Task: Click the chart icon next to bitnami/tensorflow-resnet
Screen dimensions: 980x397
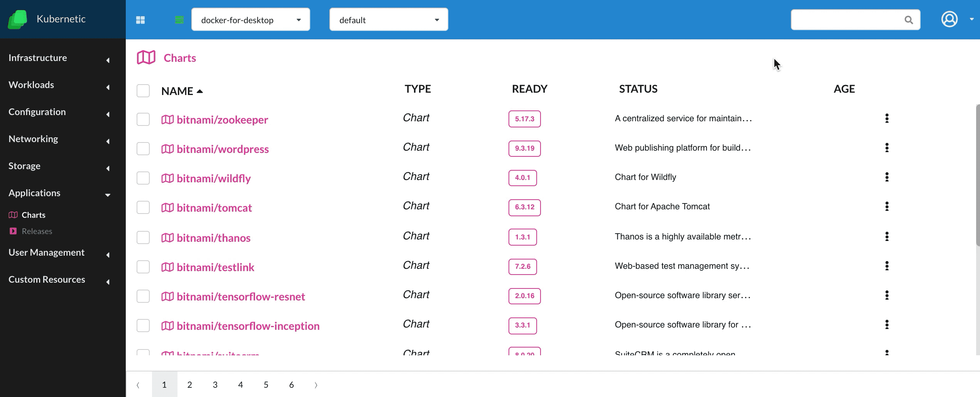Action: tap(167, 297)
